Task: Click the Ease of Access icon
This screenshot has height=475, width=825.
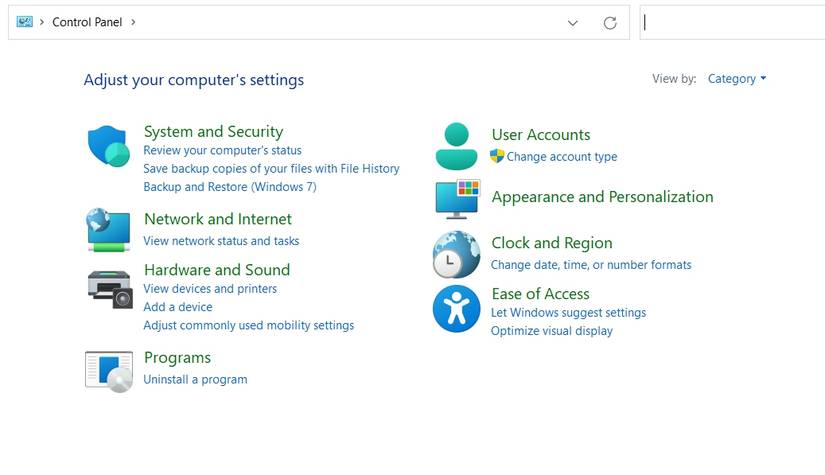Action: 456,308
